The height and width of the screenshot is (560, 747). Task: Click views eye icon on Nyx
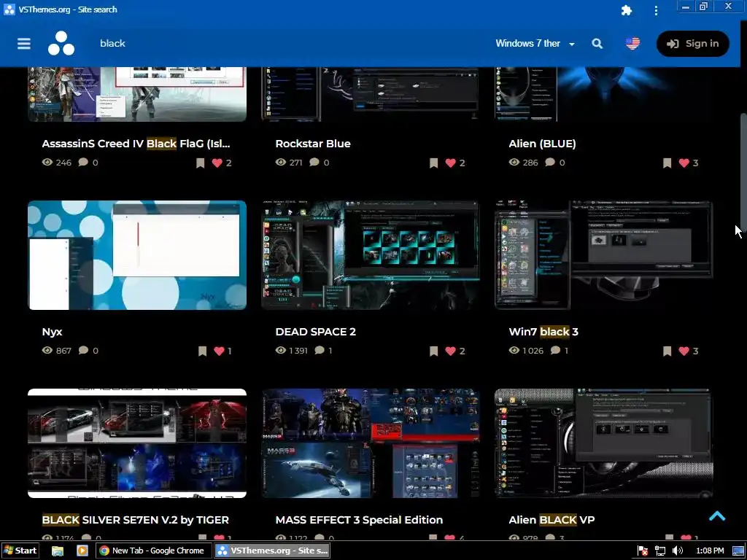pyautogui.click(x=47, y=351)
